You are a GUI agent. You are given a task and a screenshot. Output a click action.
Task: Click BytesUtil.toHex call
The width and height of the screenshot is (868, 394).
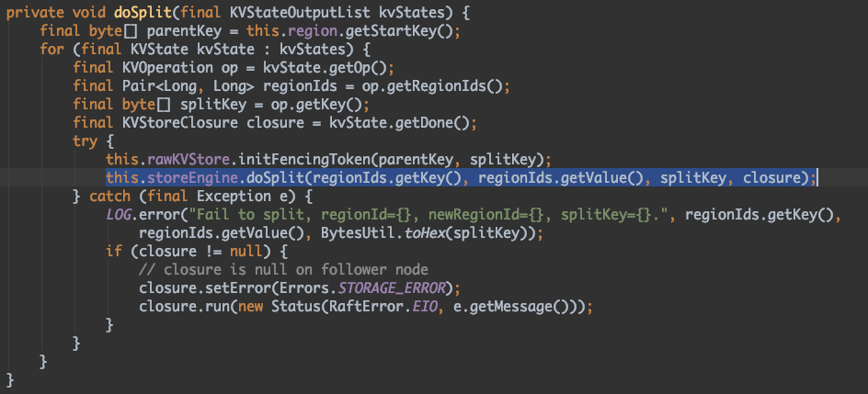click(382, 232)
